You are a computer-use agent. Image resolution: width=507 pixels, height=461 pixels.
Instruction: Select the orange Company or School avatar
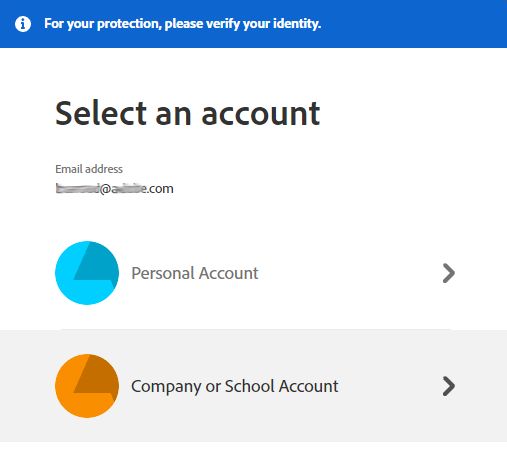[x=87, y=386]
